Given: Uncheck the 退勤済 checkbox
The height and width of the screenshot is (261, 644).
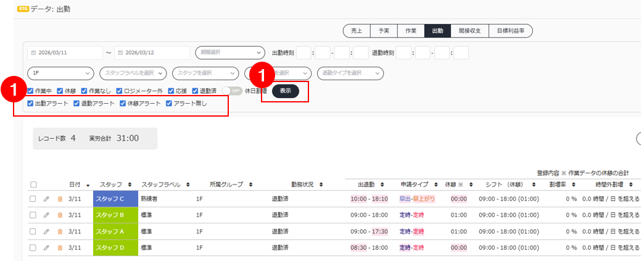Looking at the screenshot, I should pyautogui.click(x=195, y=91).
